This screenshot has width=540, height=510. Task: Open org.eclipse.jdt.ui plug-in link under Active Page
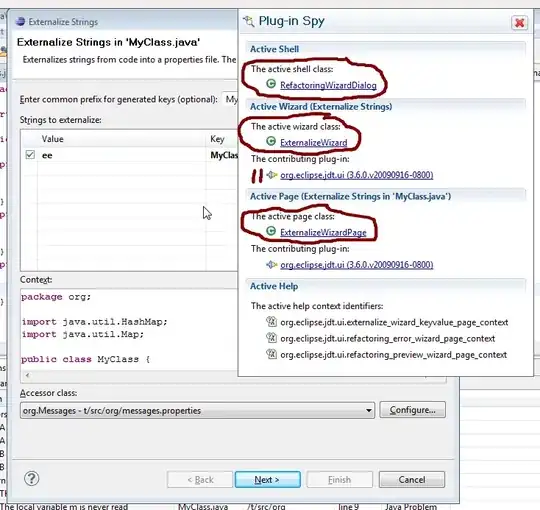pos(356,264)
